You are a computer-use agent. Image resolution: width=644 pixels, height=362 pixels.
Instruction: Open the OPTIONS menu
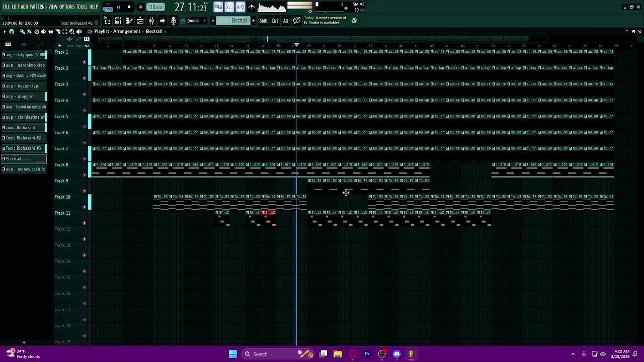point(67,7)
